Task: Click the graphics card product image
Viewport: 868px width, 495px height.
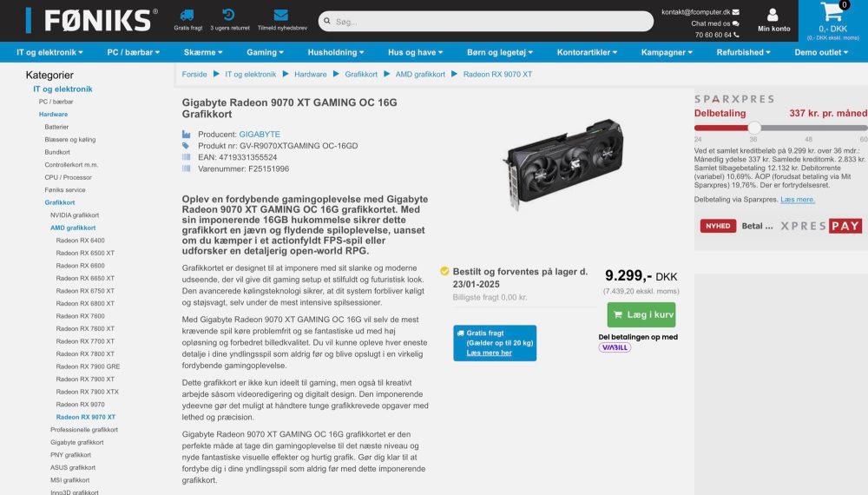Action: [563, 163]
